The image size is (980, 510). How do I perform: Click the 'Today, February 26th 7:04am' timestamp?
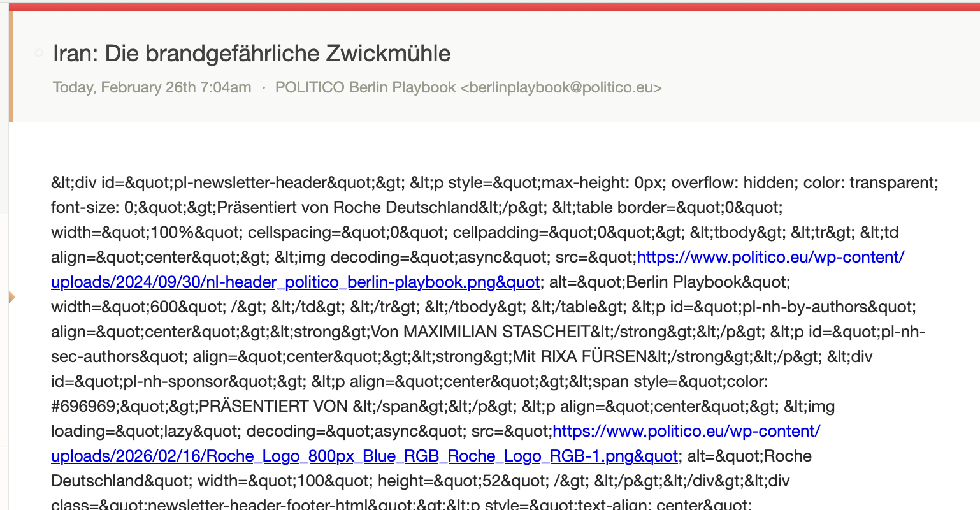pyautogui.click(x=152, y=87)
